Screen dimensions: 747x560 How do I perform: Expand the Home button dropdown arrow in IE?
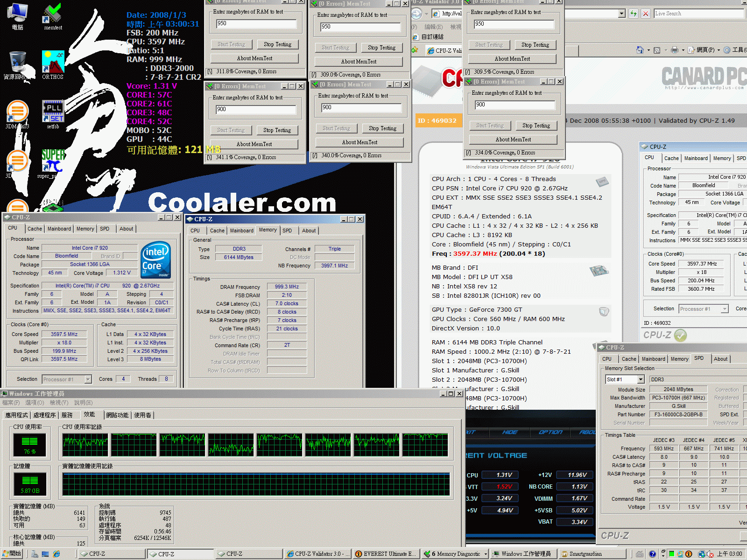648,50
